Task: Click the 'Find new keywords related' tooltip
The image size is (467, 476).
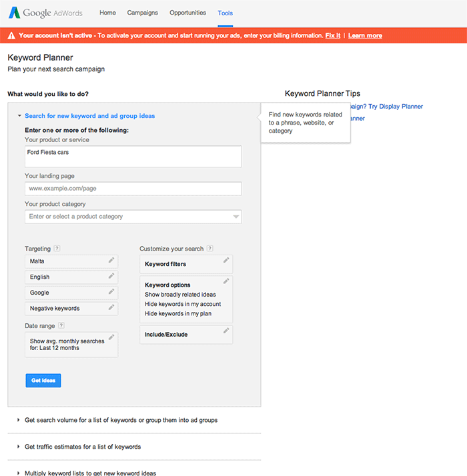Action: [x=306, y=123]
